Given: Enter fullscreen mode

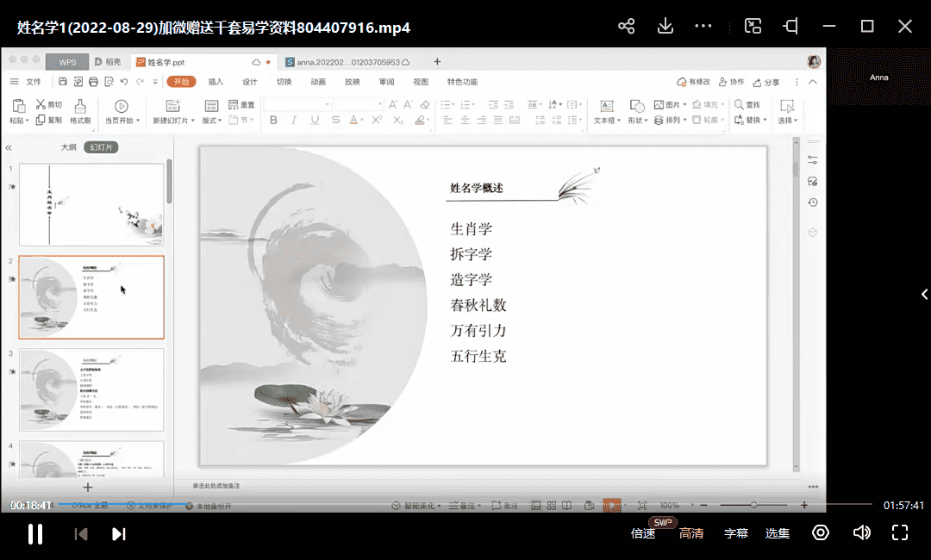Looking at the screenshot, I should click(x=900, y=532).
